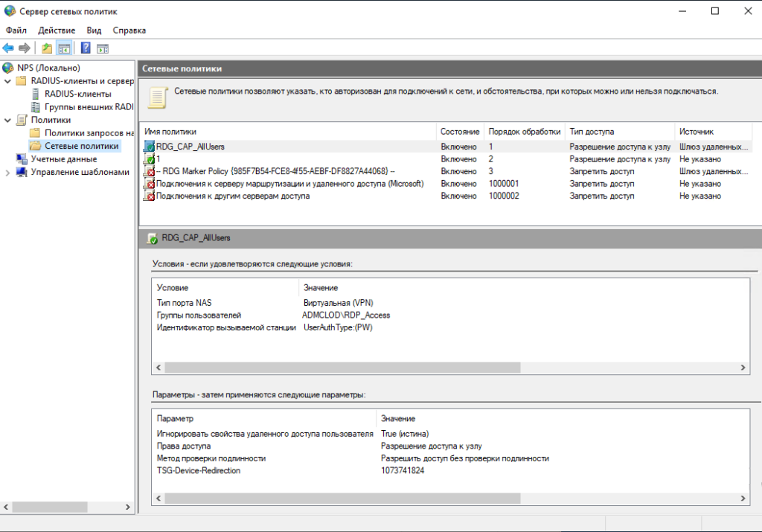Toggle the Show/Hide action pane icon
This screenshot has height=532, width=762.
(103, 48)
